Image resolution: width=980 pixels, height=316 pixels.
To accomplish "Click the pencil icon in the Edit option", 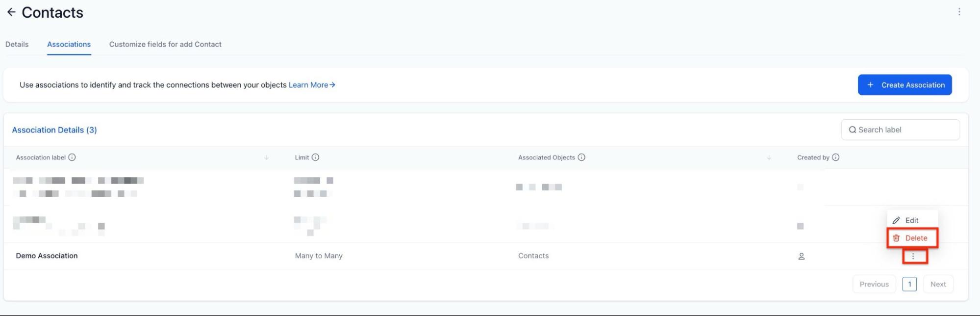I will point(896,221).
